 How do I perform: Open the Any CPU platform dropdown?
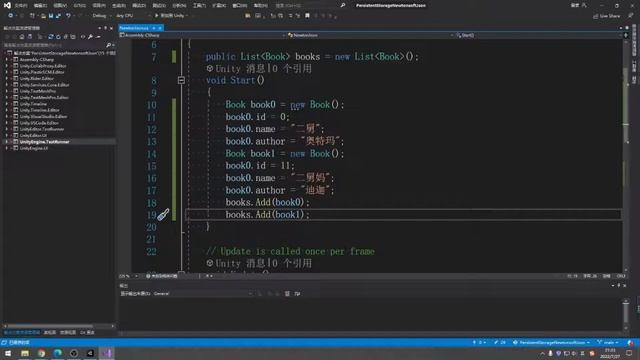133,16
